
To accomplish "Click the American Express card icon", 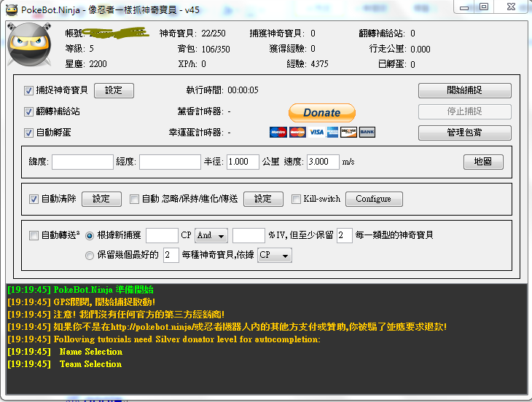I will click(332, 133).
